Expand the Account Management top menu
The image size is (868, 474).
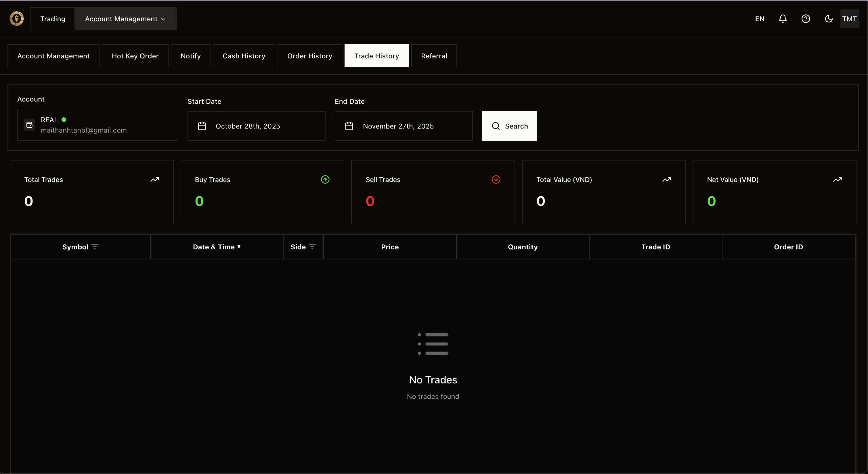pos(125,19)
